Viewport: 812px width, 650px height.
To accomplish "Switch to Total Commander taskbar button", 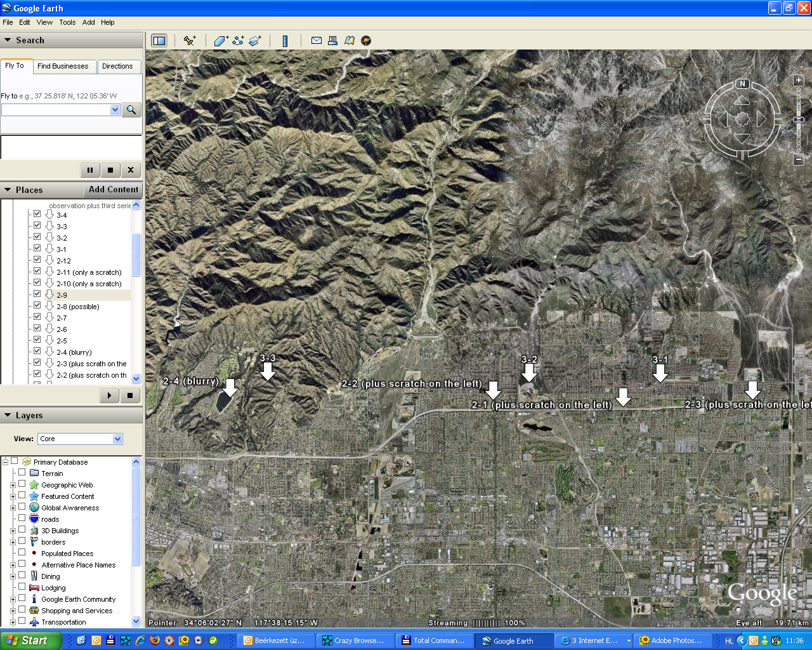I will tap(435, 640).
